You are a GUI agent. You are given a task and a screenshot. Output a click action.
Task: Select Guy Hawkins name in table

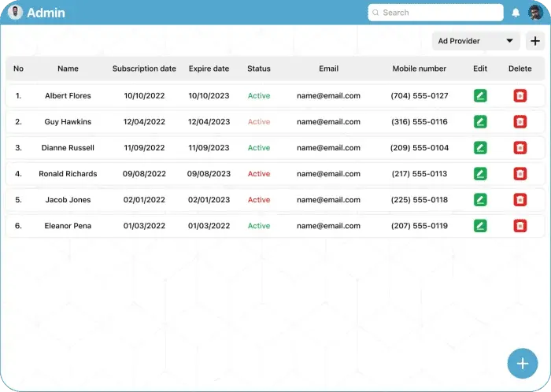click(x=68, y=121)
